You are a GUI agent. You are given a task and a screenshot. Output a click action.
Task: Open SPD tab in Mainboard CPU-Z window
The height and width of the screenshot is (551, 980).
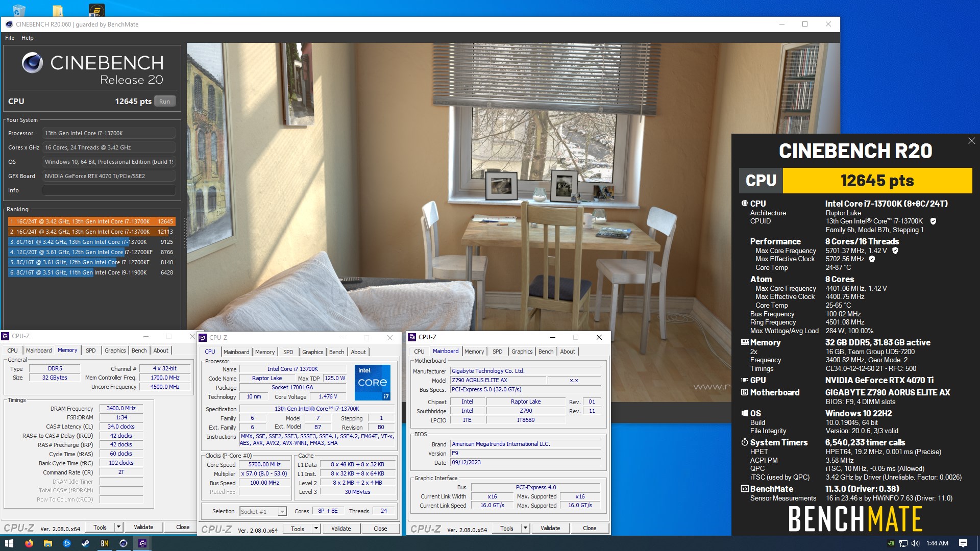click(497, 352)
